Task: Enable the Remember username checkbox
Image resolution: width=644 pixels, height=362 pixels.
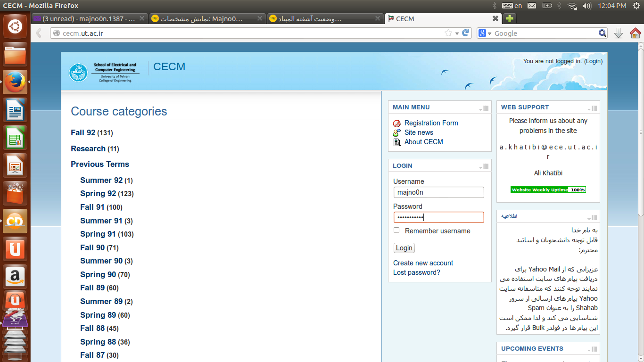Action: (396, 230)
